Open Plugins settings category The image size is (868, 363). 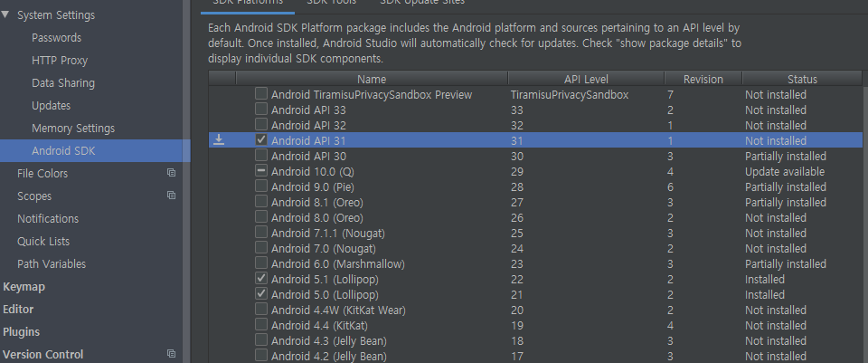pyautogui.click(x=21, y=332)
